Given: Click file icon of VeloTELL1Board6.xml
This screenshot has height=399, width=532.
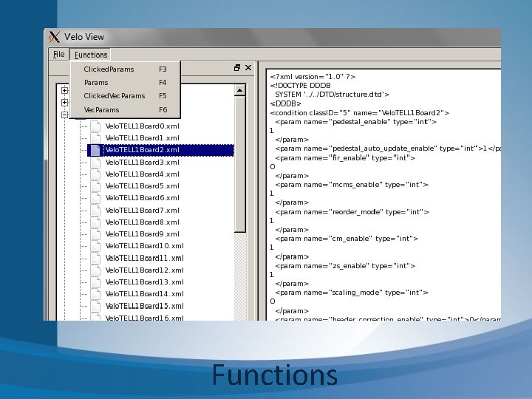Looking at the screenshot, I should [95, 198].
